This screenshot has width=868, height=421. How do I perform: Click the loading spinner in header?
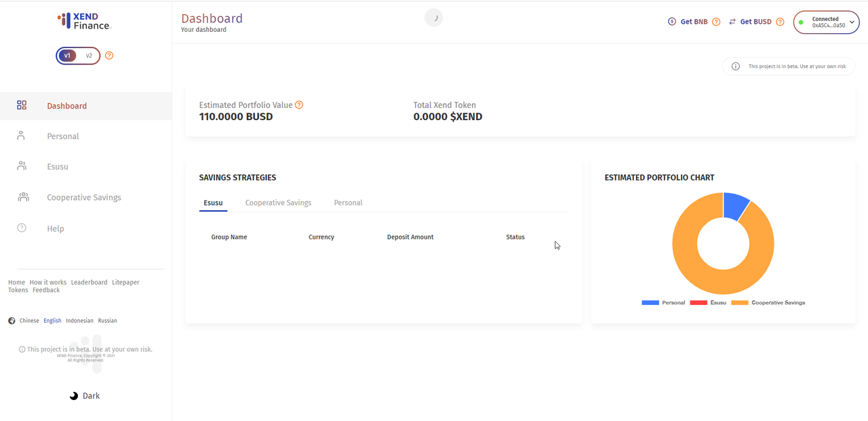(x=434, y=18)
